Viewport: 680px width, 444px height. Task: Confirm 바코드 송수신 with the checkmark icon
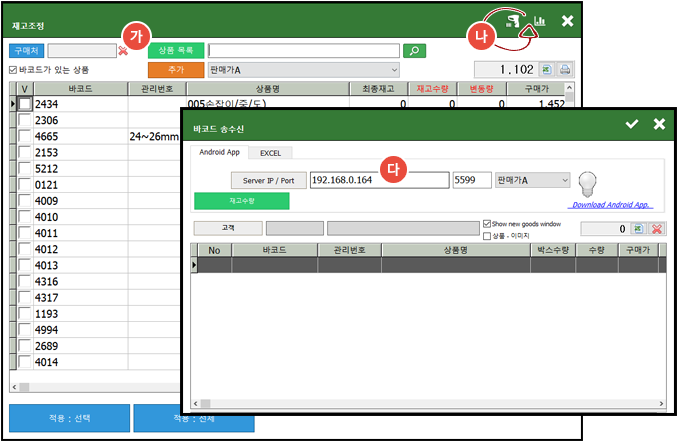coord(631,124)
